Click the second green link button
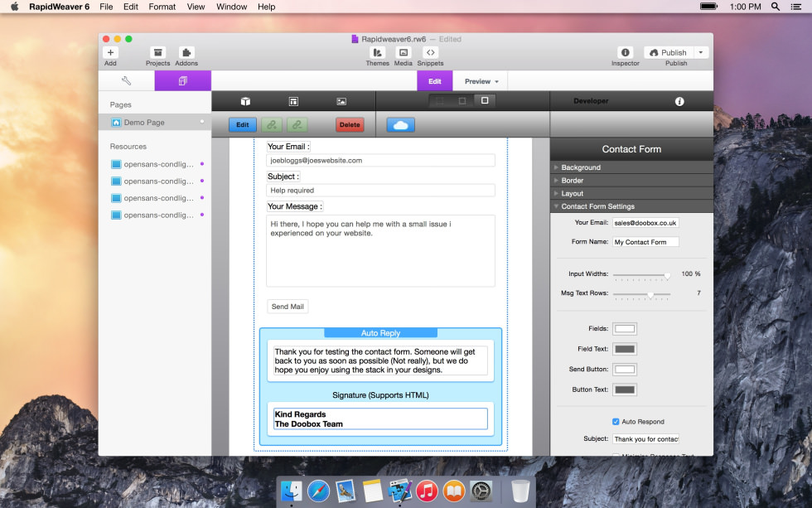This screenshot has height=508, width=812. (x=297, y=125)
